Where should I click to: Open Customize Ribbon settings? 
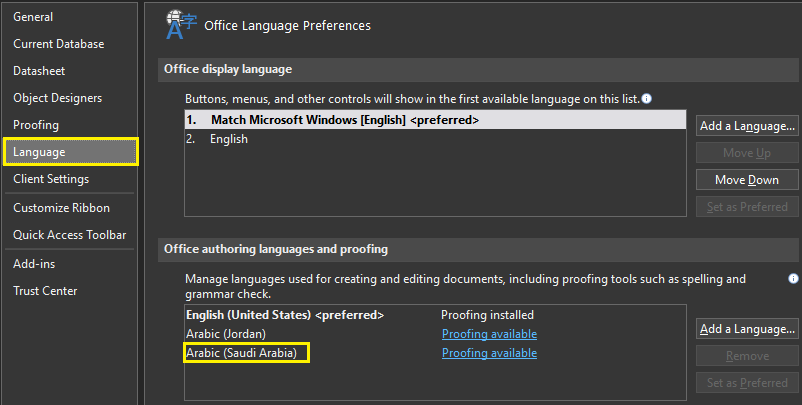pos(61,208)
